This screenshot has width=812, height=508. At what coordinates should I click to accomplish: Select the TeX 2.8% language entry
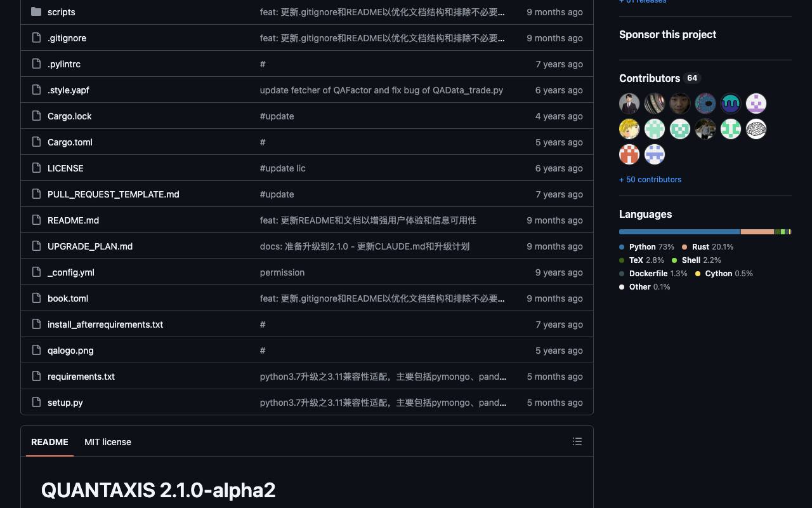tap(642, 260)
